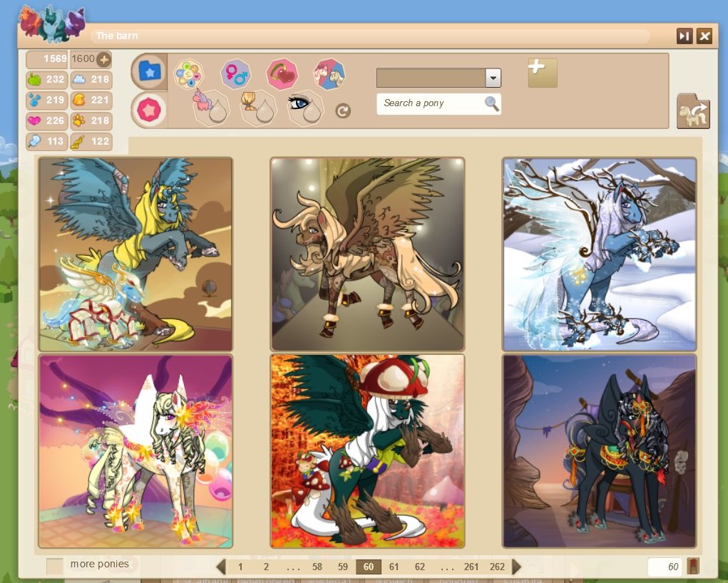
Task: Click the magnifying glass search icon
Action: 491,103
